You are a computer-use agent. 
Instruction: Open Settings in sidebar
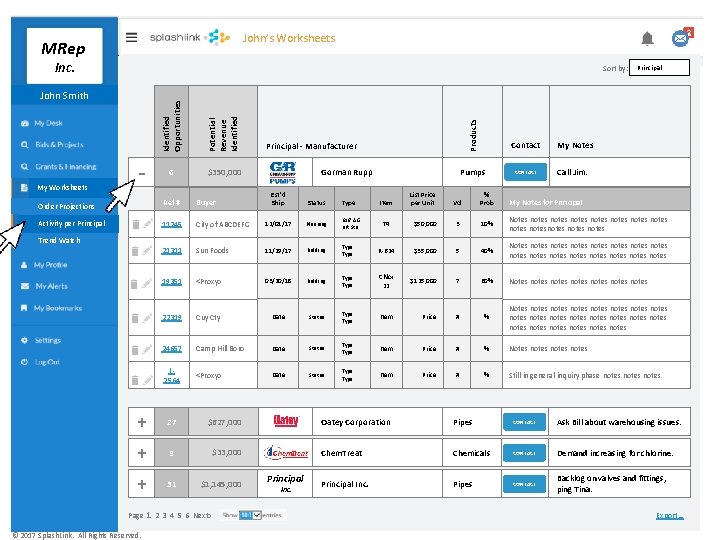point(48,340)
